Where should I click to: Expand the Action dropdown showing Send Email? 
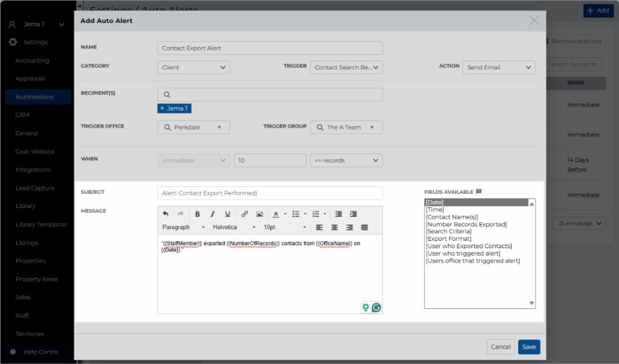point(499,67)
